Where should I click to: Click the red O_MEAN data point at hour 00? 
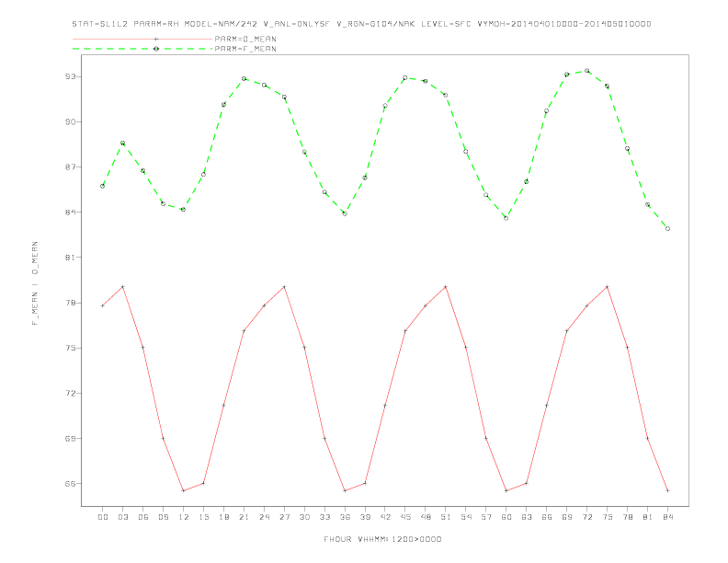pyautogui.click(x=103, y=305)
